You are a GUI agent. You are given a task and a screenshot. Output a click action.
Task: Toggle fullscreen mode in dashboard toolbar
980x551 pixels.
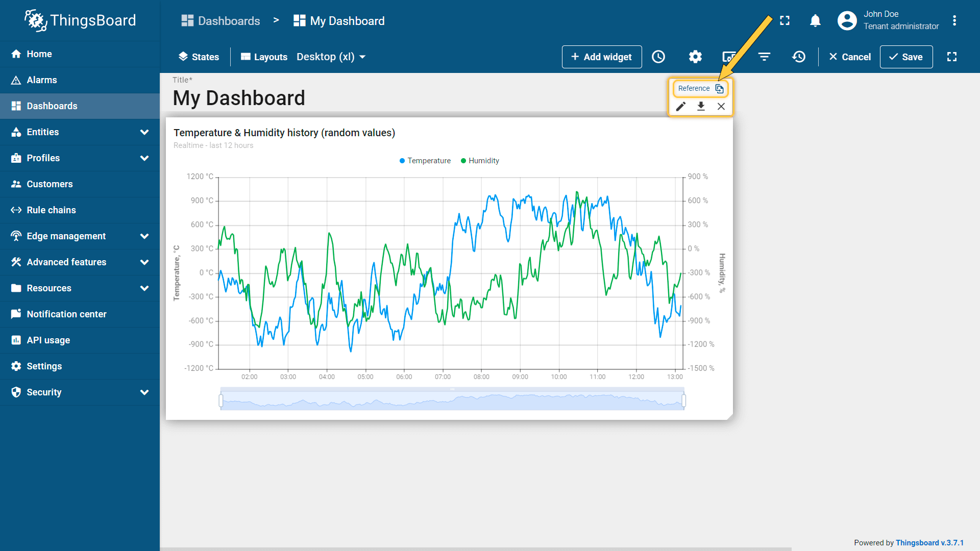[951, 57]
